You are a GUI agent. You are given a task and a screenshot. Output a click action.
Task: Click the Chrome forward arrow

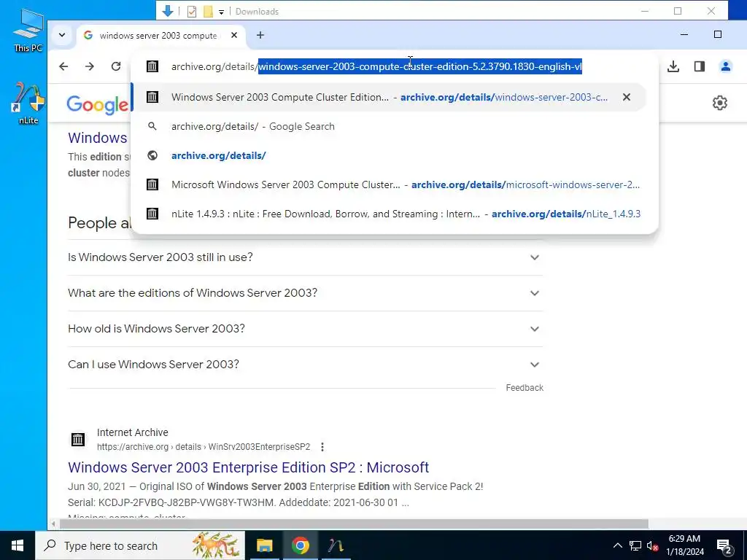tap(90, 66)
